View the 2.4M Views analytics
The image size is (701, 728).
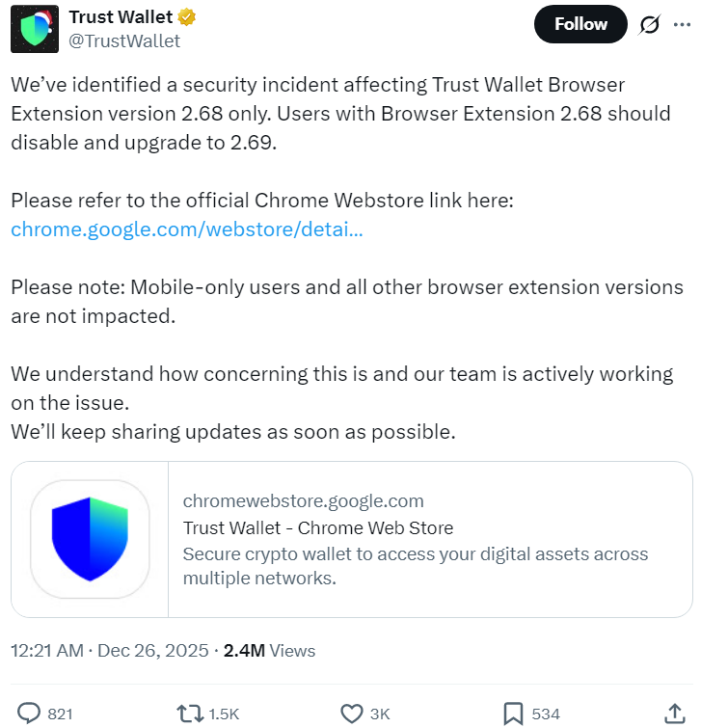269,651
